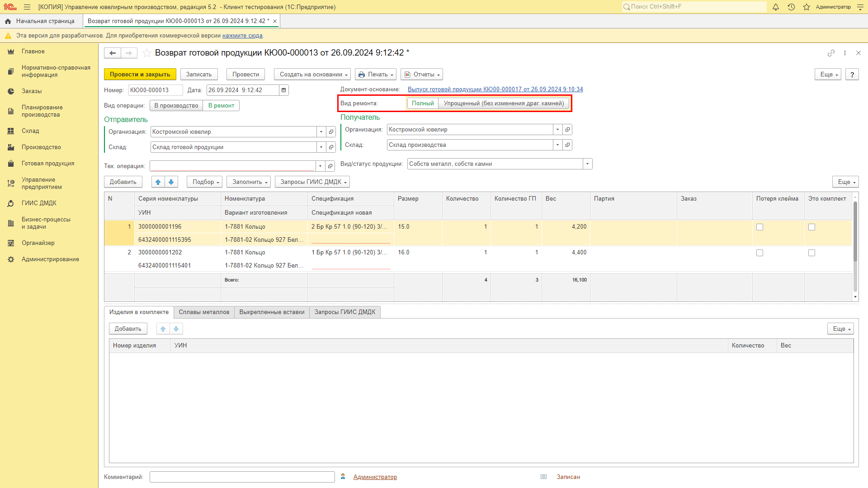The height and width of the screenshot is (488, 868).
Task: Open Отчеты dropdown menu
Action: click(x=422, y=75)
